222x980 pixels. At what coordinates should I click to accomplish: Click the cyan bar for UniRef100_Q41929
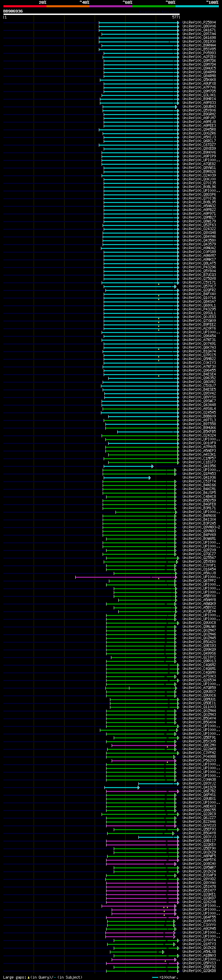click(x=122, y=787)
